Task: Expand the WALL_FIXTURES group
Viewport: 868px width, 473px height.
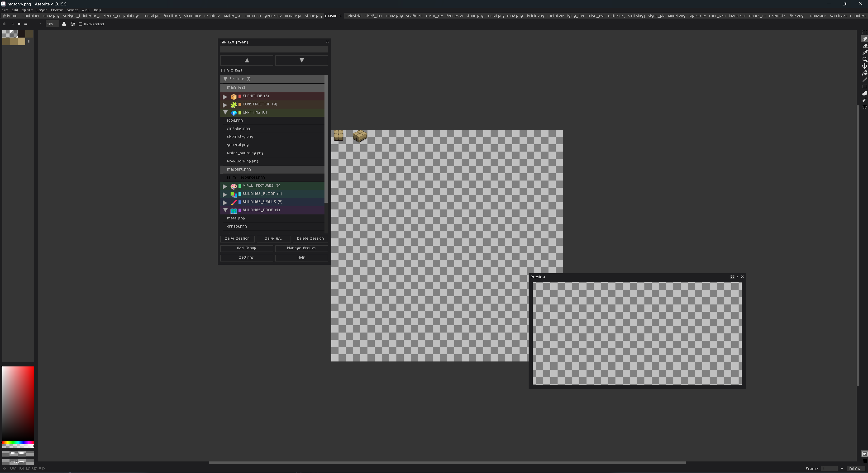Action: [x=225, y=186]
